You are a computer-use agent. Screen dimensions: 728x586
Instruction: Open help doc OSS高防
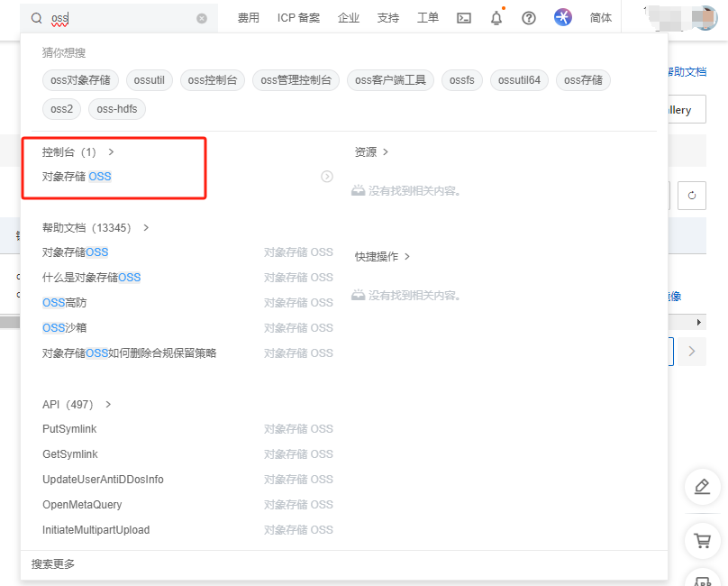65,303
